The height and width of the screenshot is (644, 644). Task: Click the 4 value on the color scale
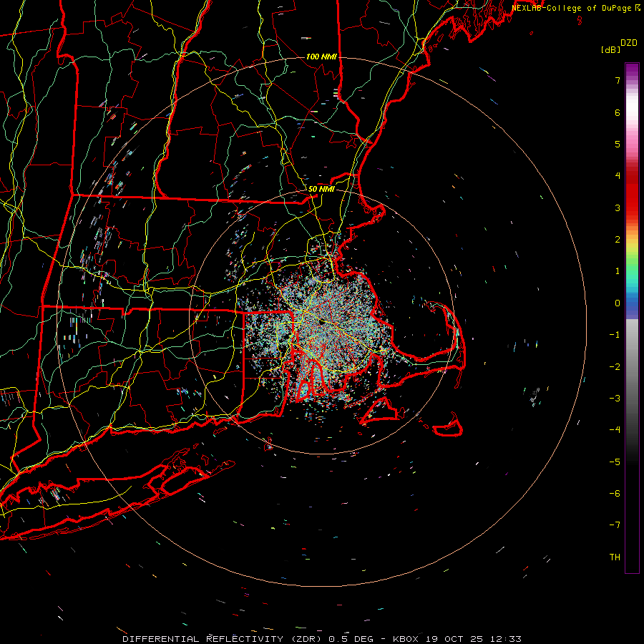coord(618,176)
